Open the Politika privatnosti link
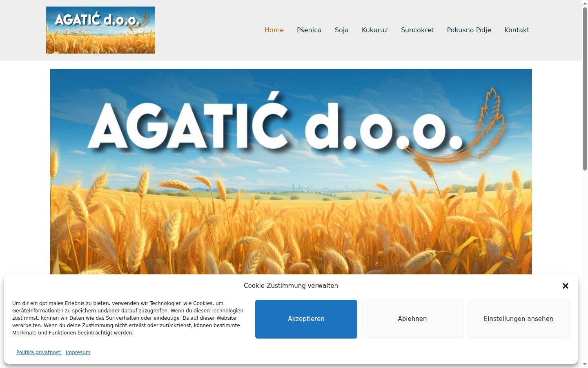This screenshot has width=588, height=368. tap(39, 352)
